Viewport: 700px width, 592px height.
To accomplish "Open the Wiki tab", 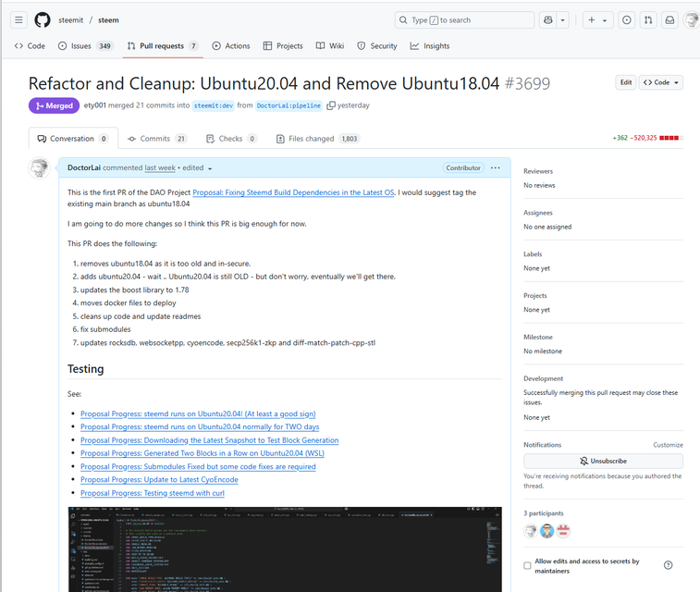I will [x=330, y=46].
